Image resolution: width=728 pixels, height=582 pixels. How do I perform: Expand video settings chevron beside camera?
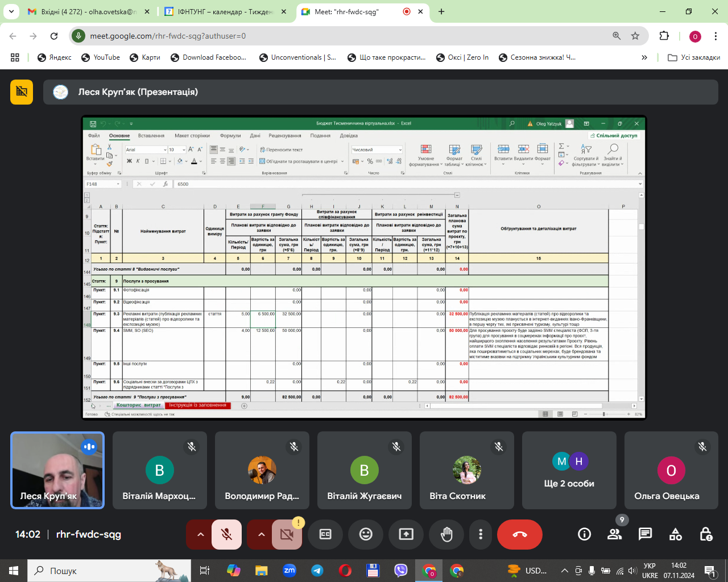point(261,534)
